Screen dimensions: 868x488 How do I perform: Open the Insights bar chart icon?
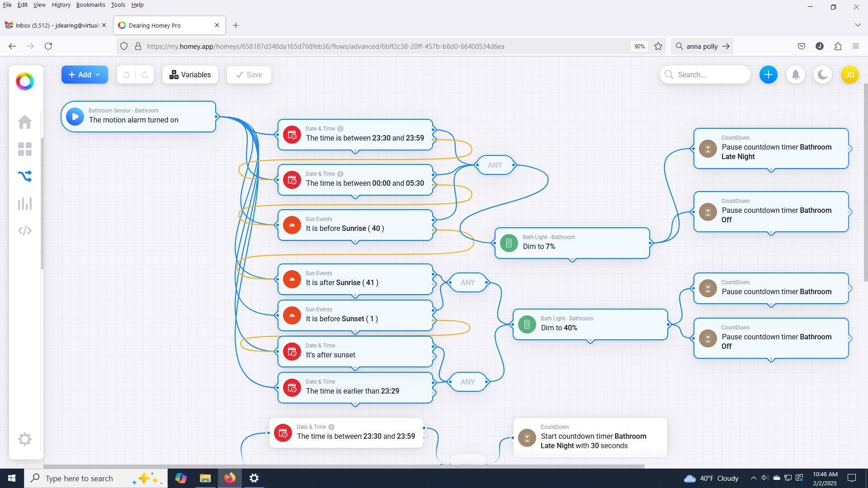pos(25,204)
